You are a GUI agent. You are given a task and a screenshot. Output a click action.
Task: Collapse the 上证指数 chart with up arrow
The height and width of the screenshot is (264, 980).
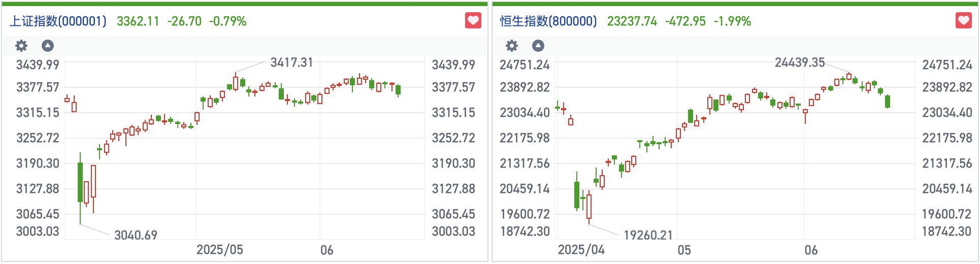click(x=48, y=46)
